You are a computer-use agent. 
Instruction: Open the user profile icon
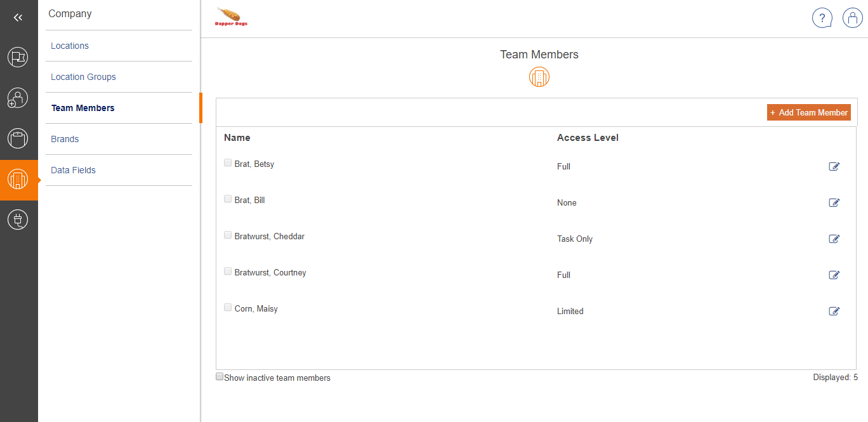852,18
